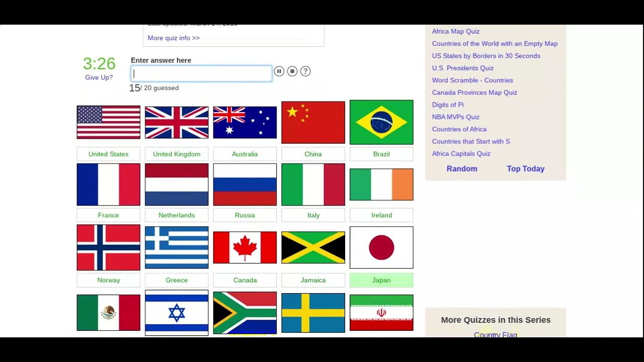Click the Ireland answer label
The height and width of the screenshot is (362, 644).
381,215
